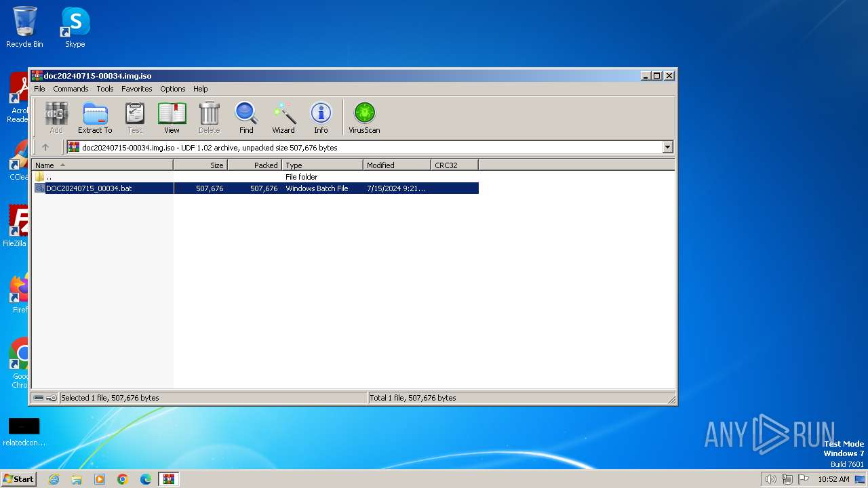
Task: Sort by Size column header
Action: (201, 165)
